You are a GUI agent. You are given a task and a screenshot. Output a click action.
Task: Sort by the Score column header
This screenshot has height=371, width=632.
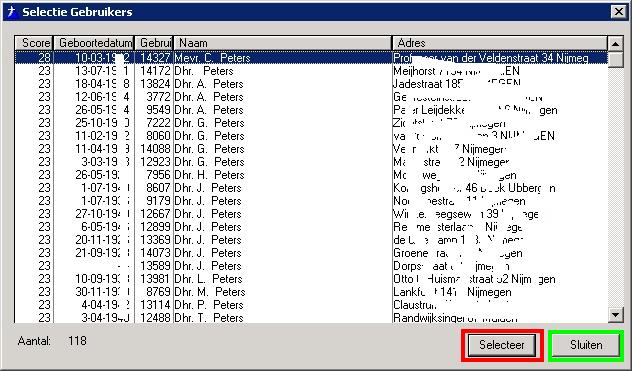tap(34, 43)
